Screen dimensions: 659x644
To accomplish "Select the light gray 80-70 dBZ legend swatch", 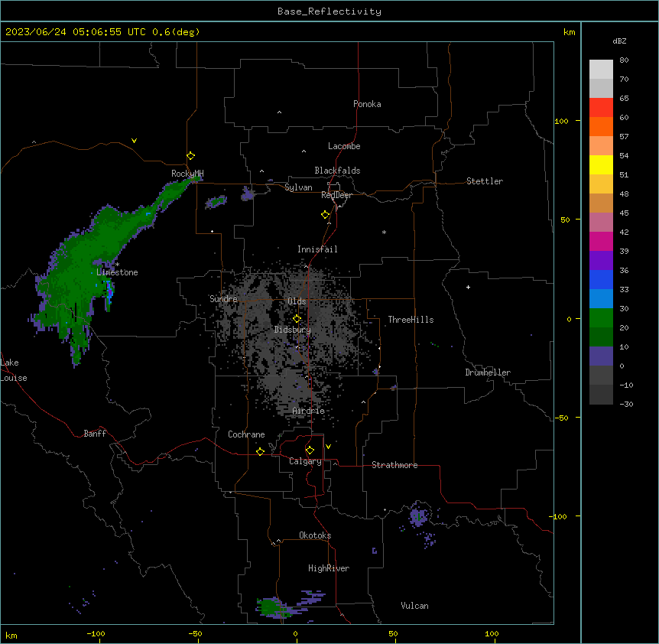I will [601, 70].
